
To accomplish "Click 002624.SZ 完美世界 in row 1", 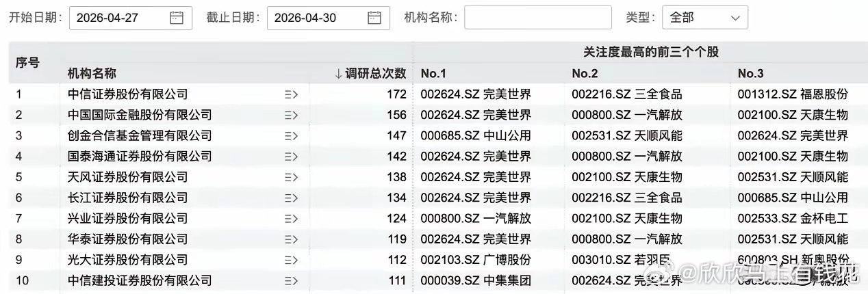I will [x=476, y=94].
